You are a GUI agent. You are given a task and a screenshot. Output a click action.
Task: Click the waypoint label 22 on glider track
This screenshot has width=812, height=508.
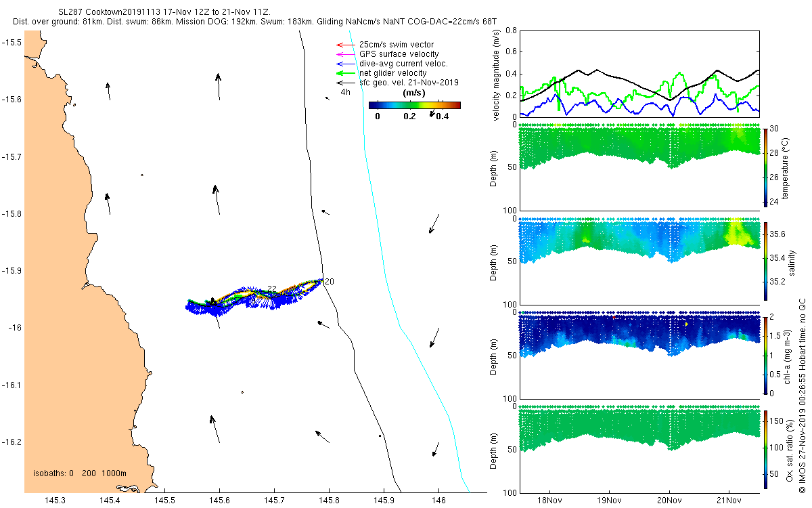272,289
